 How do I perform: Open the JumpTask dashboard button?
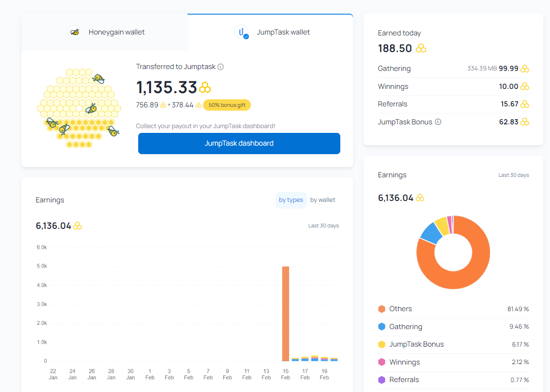239,143
